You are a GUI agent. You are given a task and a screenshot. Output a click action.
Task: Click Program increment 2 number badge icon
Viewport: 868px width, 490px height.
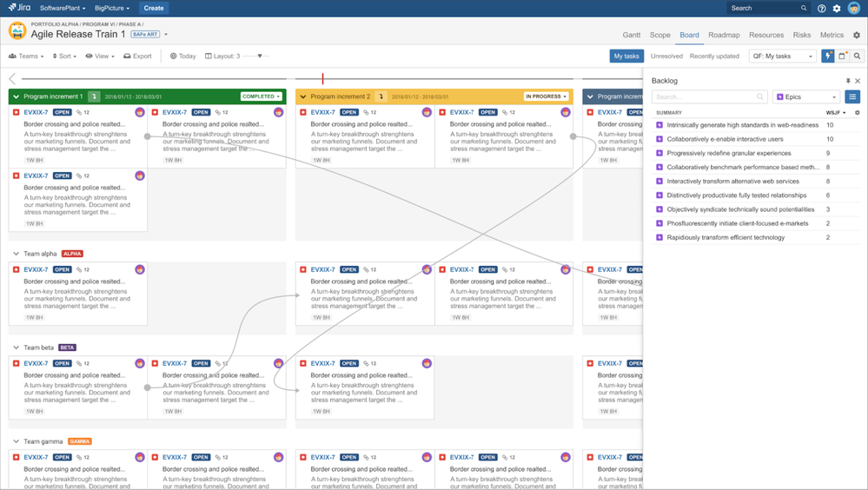click(381, 96)
